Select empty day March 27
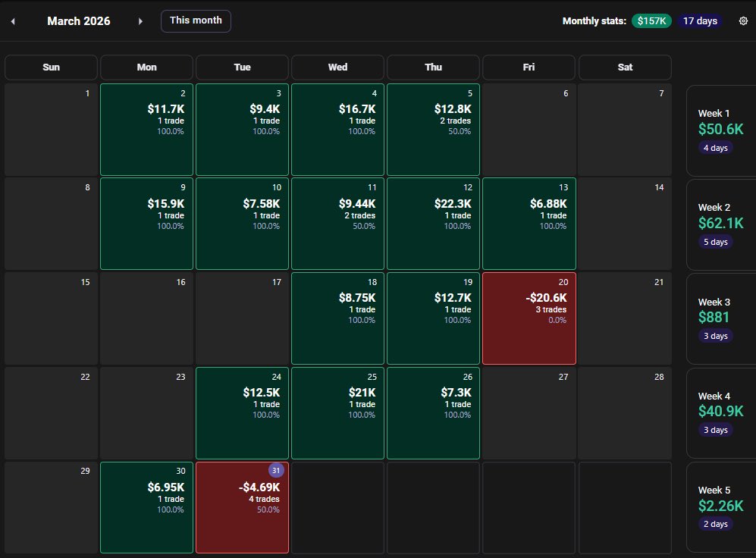 point(529,413)
